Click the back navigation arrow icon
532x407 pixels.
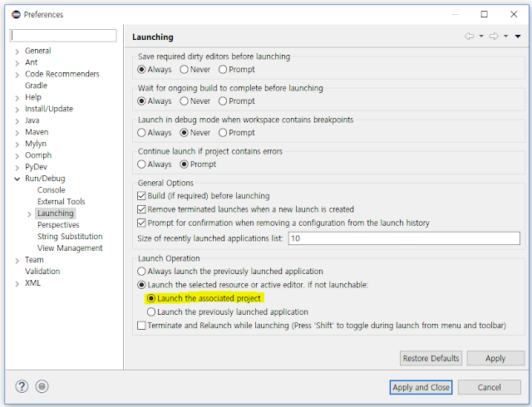469,36
